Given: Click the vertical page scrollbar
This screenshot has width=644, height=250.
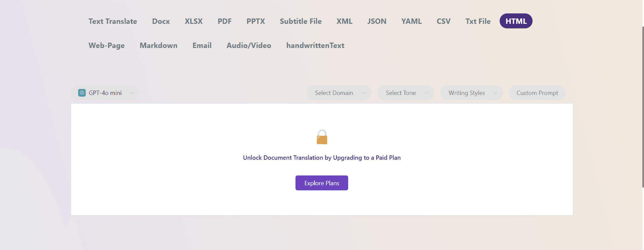Looking at the screenshot, I should point(643,107).
